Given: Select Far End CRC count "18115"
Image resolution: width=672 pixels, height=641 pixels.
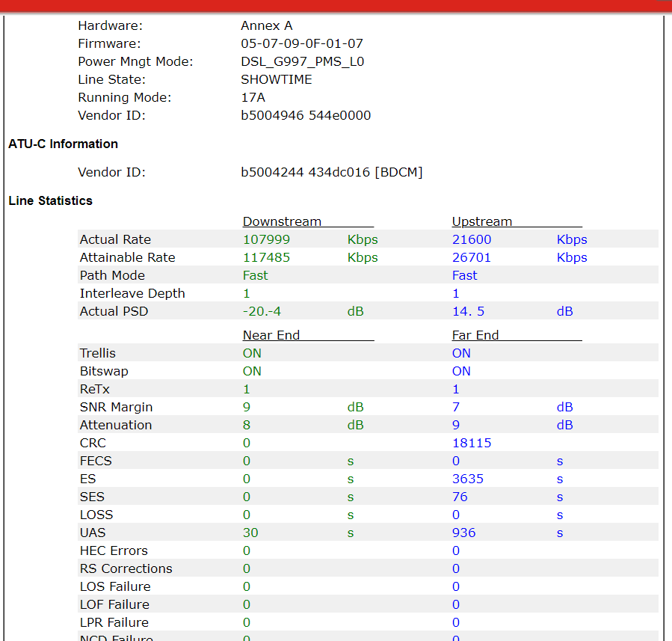Looking at the screenshot, I should pos(472,444).
